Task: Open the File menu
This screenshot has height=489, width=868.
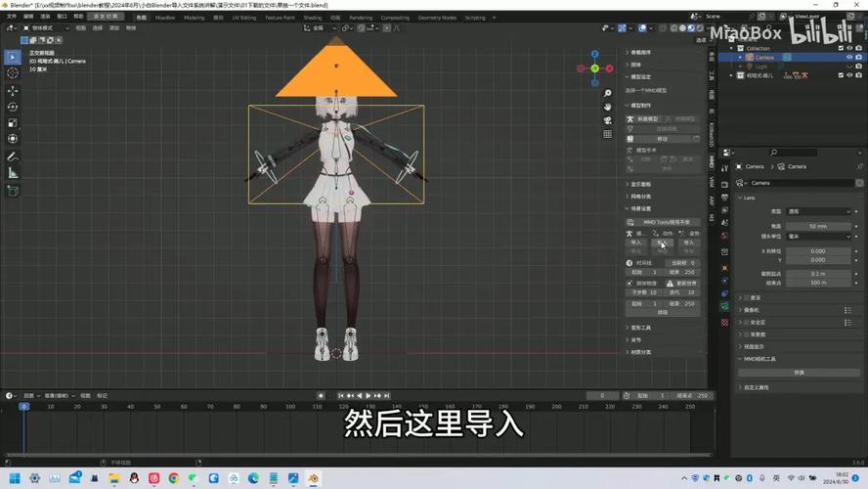Action: point(11,18)
